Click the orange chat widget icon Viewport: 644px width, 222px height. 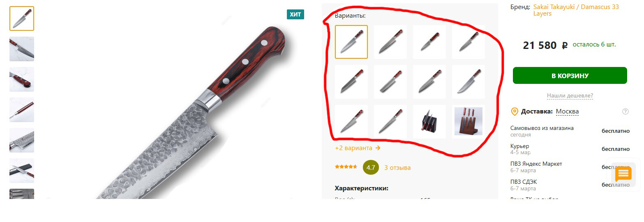pos(623,173)
